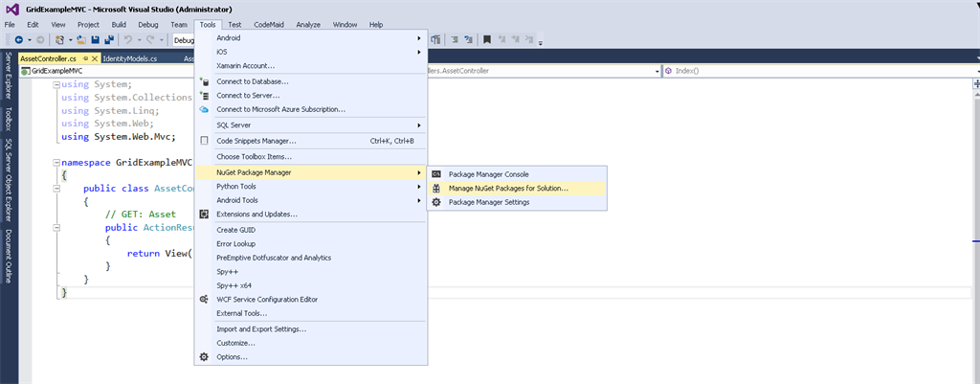
Task: Click the Microsoft Azure cloud icon
Action: (x=204, y=109)
